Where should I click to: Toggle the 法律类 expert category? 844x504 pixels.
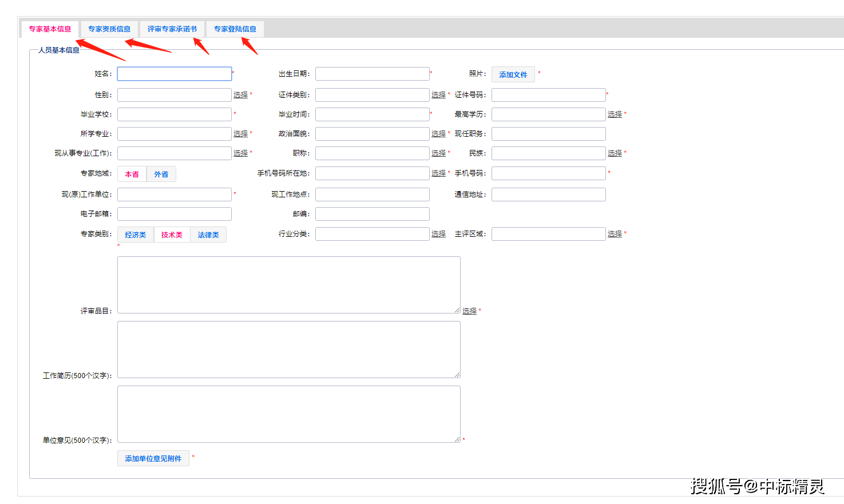coord(208,235)
